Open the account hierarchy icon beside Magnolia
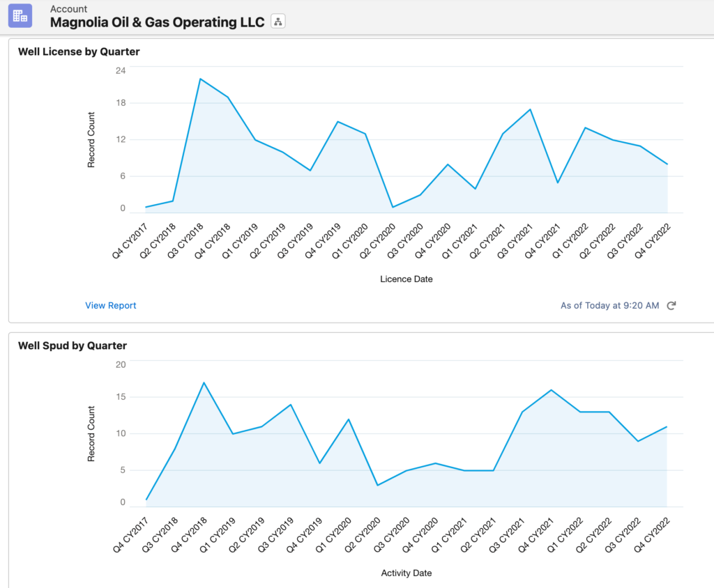The width and height of the screenshot is (714, 588). [x=278, y=22]
